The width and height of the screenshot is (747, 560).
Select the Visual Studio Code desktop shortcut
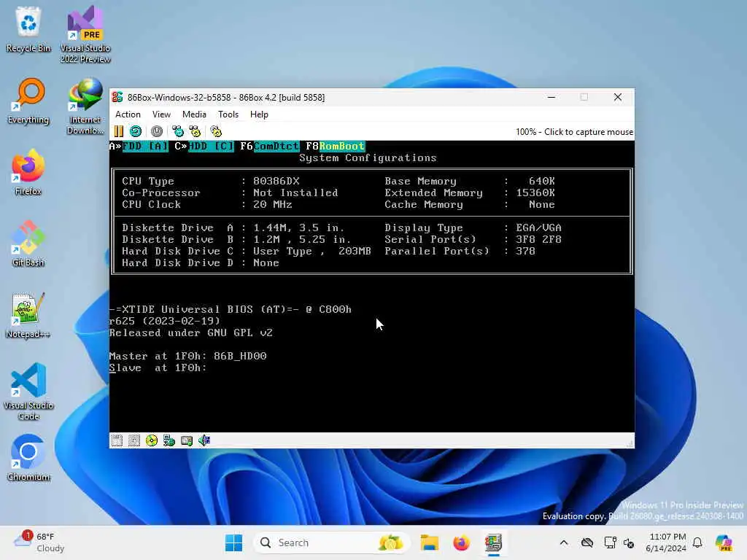tap(28, 392)
